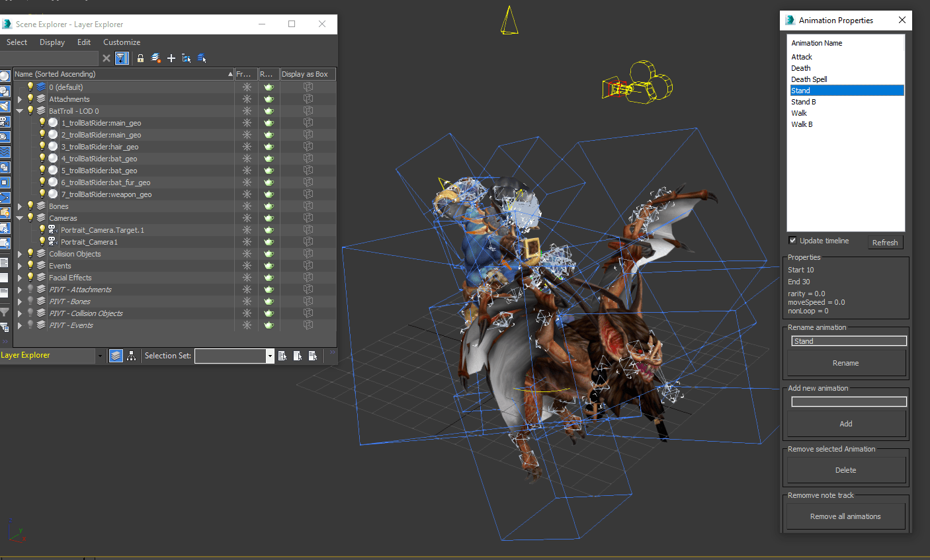Switch to Sort by Hierarchy mode
The height and width of the screenshot is (560, 930).
click(132, 356)
